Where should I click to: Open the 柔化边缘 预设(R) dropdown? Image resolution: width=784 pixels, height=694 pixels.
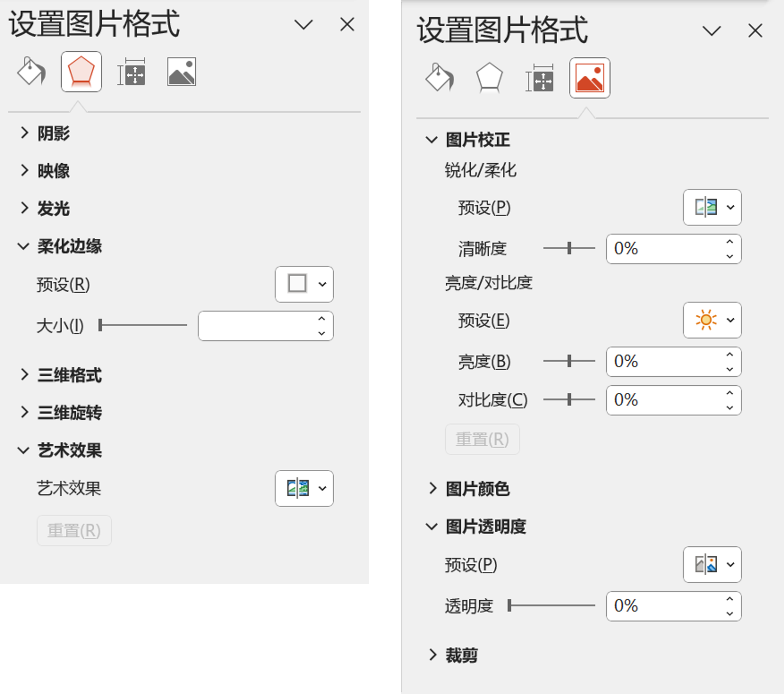(x=304, y=284)
